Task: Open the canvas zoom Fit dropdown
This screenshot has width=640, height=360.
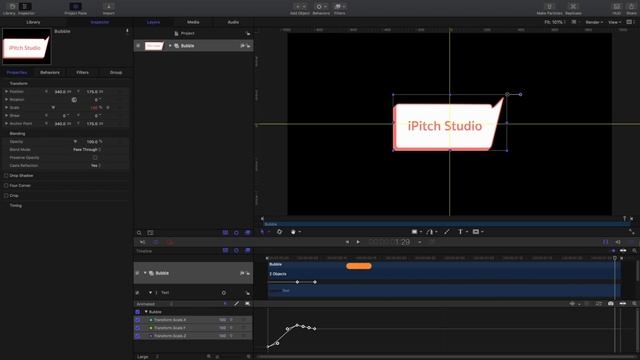Action: point(555,22)
